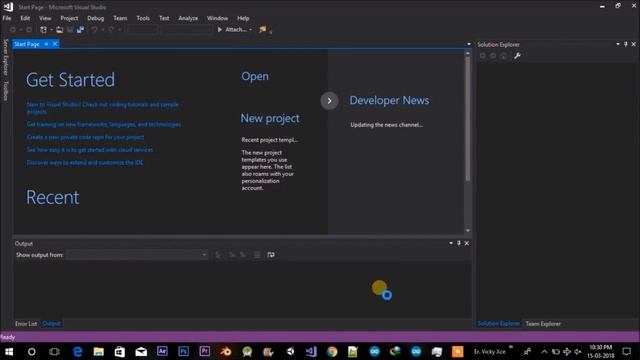Open 'See how easy' cloud services link
Viewport: 640px width, 360px height.
pyautogui.click(x=90, y=150)
